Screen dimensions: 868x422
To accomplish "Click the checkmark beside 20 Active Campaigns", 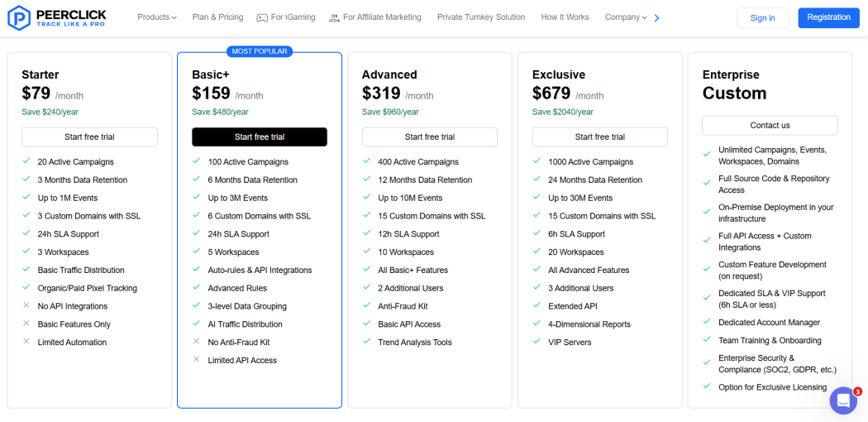I will [x=26, y=161].
